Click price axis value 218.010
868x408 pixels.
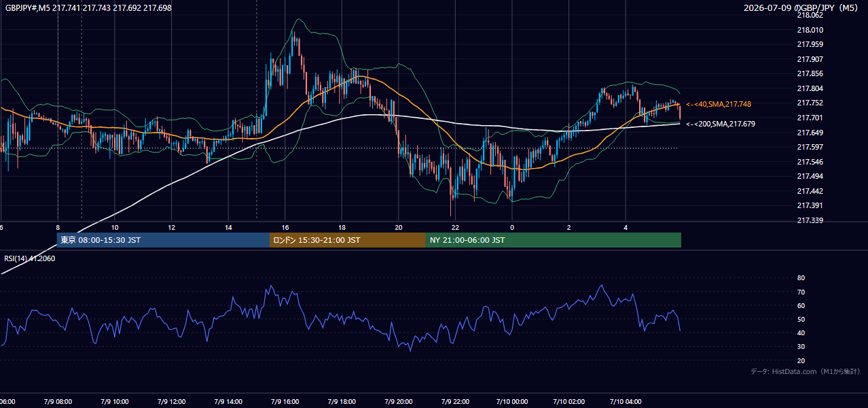click(x=810, y=30)
